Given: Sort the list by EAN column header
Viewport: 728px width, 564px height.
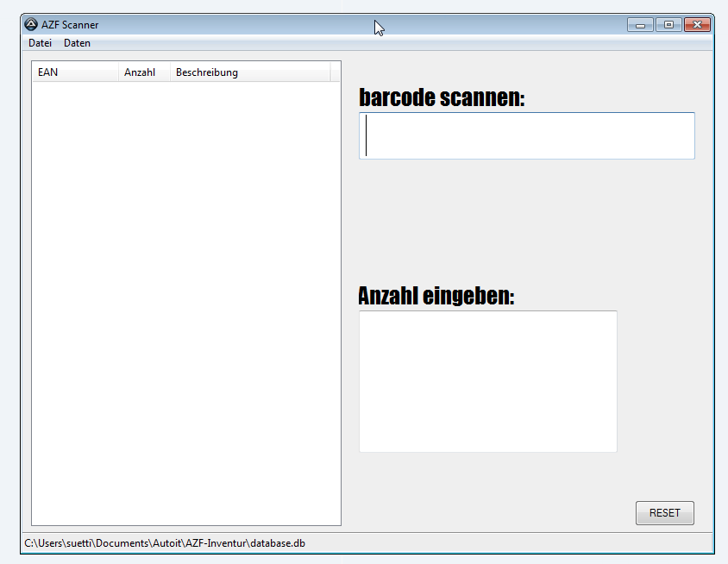Looking at the screenshot, I should pyautogui.click(x=74, y=72).
